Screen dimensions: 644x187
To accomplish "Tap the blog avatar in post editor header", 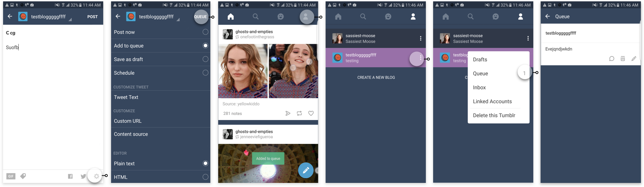I will (x=23, y=16).
